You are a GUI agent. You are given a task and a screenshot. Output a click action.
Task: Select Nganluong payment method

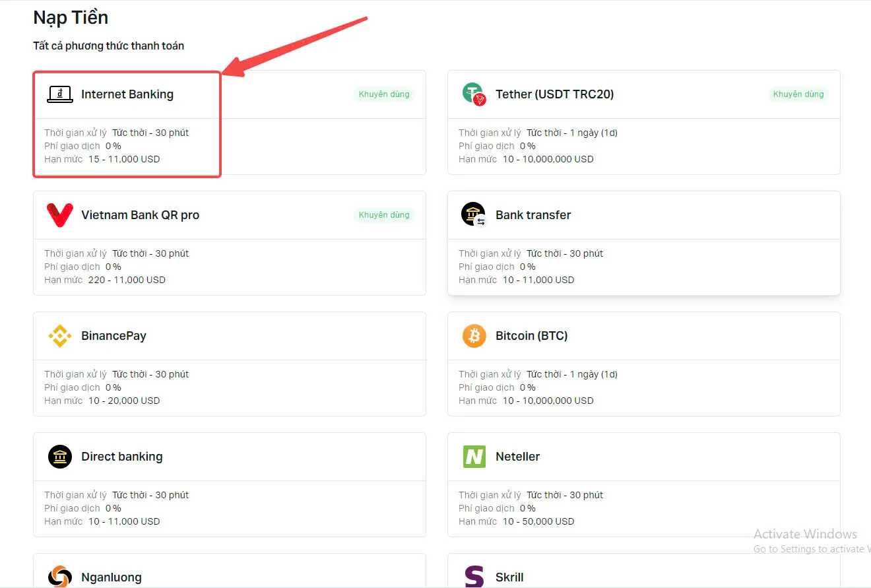click(230, 572)
